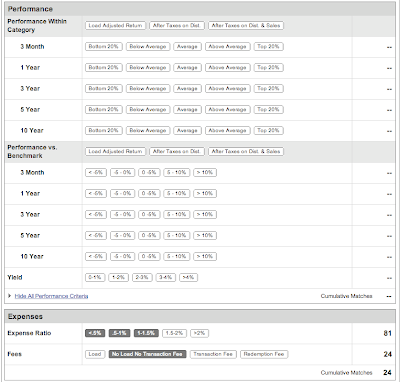Toggle 0 - 5% for 3 Month benchmark performance

(149, 173)
